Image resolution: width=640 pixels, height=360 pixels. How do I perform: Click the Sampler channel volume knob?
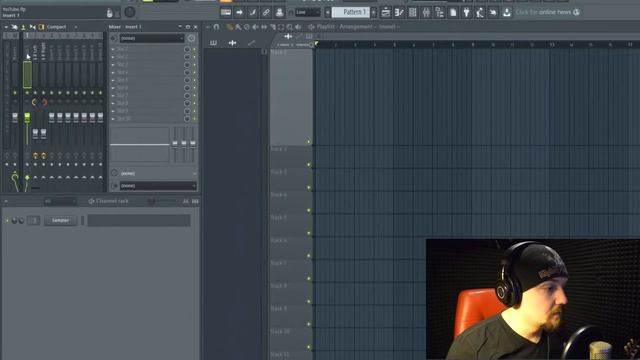click(21, 220)
